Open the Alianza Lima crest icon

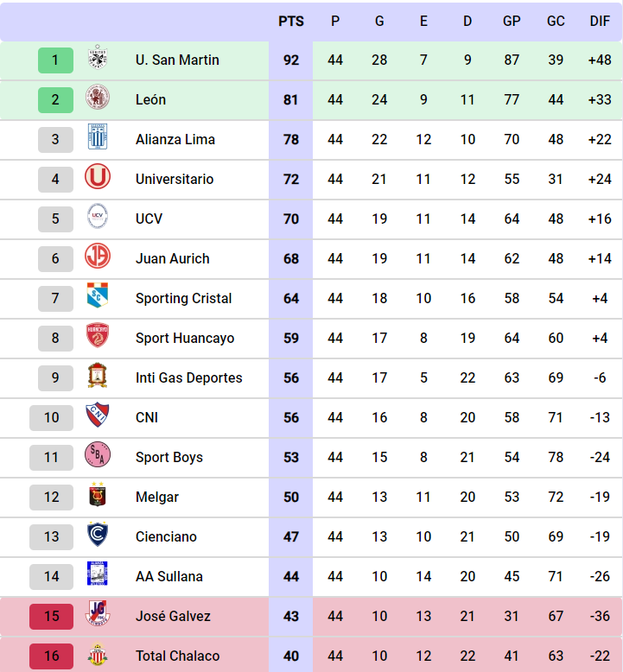point(98,136)
